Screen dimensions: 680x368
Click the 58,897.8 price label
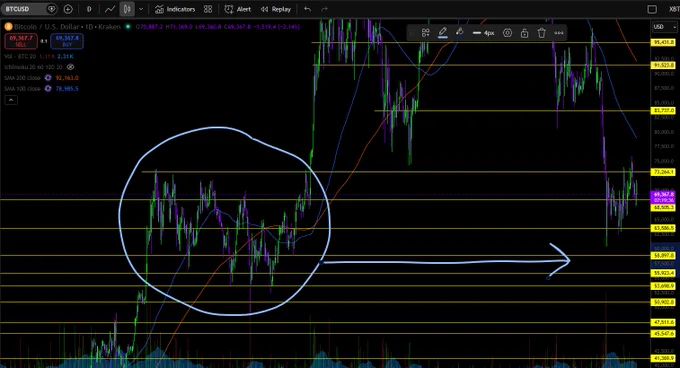(664, 256)
